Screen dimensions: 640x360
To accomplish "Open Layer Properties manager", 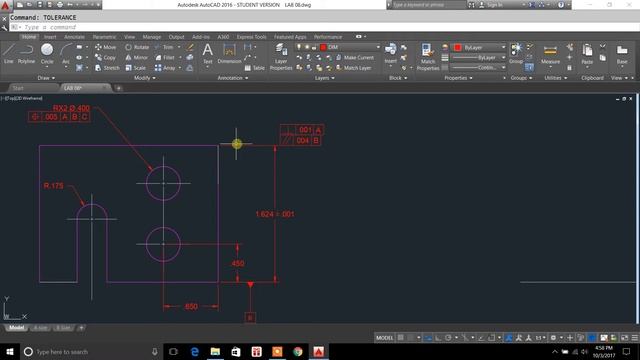I will (281, 57).
